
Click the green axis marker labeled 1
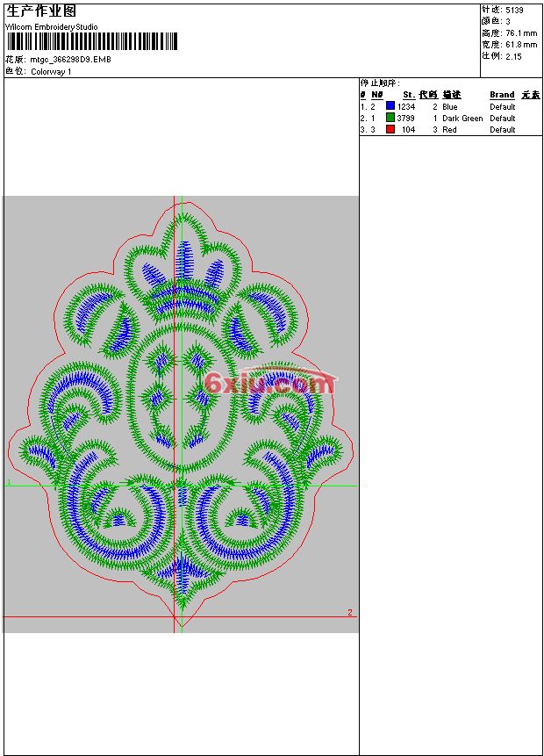(x=9, y=482)
